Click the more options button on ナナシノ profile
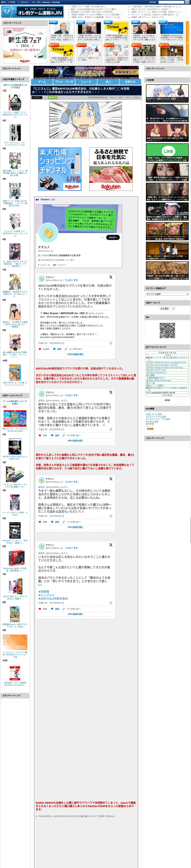The width and height of the screenshot is (191, 868). pos(102,238)
